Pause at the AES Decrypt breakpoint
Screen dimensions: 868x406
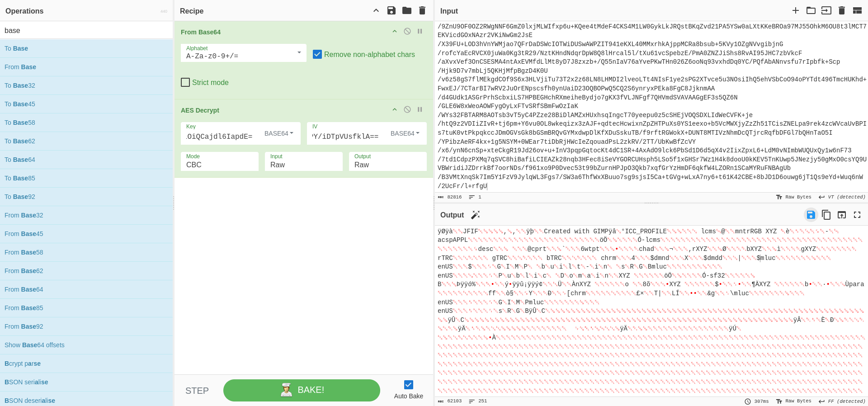[x=420, y=110]
